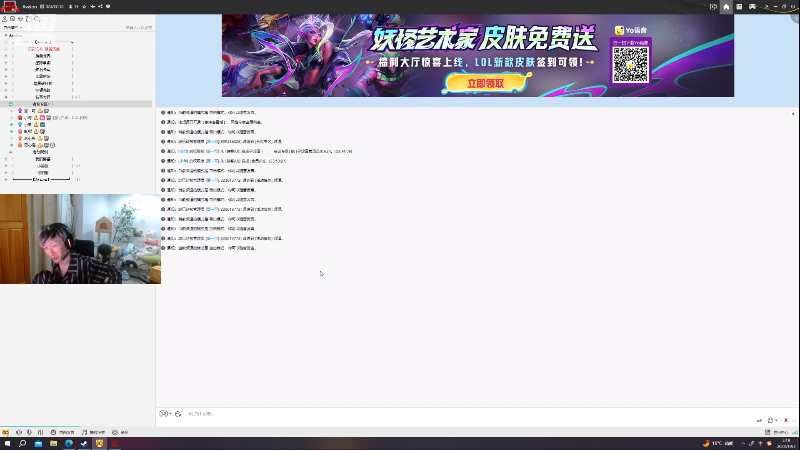Open the mode dropdown below the tree toolbar
This screenshot has width=800, height=450.
(13, 28)
